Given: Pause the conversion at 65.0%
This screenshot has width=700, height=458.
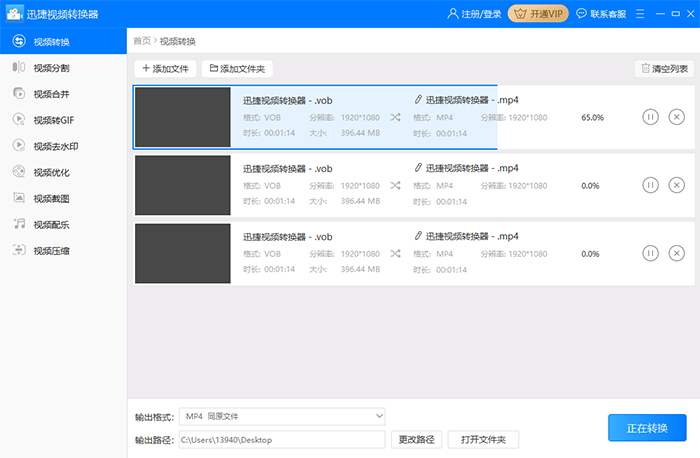Looking at the screenshot, I should pyautogui.click(x=650, y=117).
